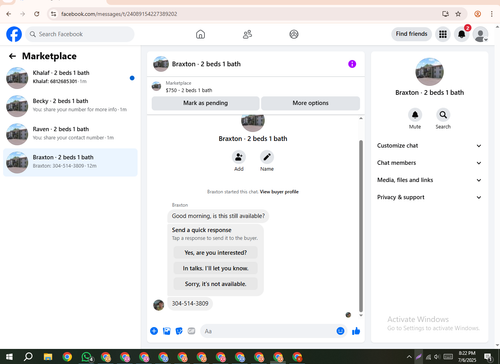Open Windows notification center icon
The height and width of the screenshot is (364, 500).
click(x=488, y=357)
